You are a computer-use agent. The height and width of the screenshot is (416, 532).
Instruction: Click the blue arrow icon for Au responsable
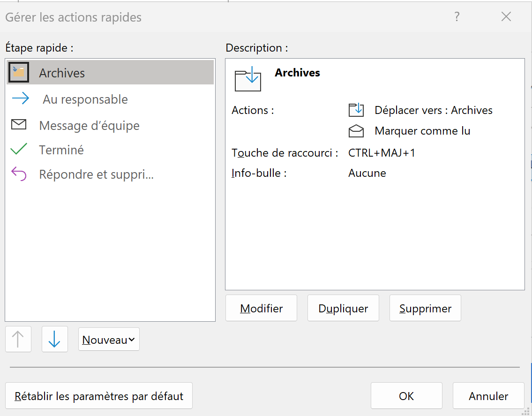tap(20, 98)
